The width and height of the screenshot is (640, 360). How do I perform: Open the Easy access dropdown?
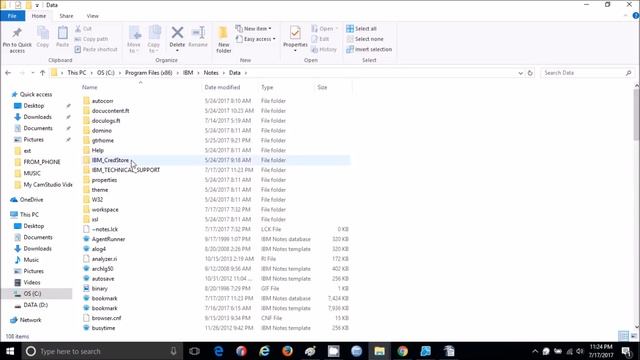point(256,39)
